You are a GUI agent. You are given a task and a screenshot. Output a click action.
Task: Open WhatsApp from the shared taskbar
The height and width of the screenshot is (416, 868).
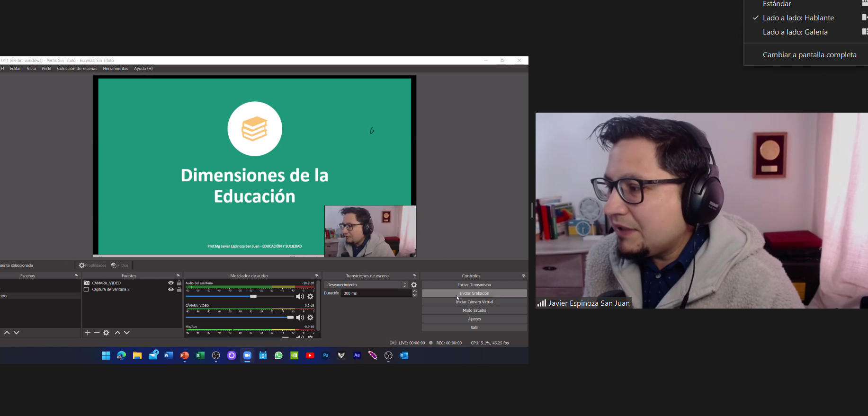click(278, 355)
